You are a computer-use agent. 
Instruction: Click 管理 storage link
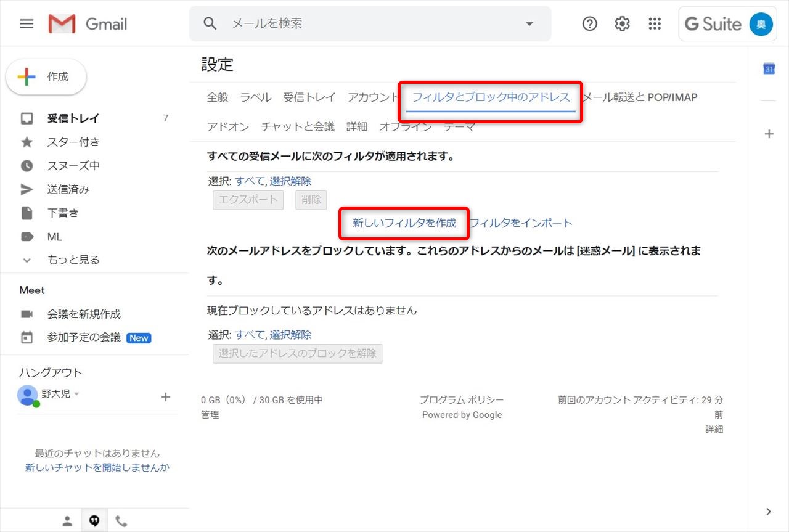pos(210,415)
